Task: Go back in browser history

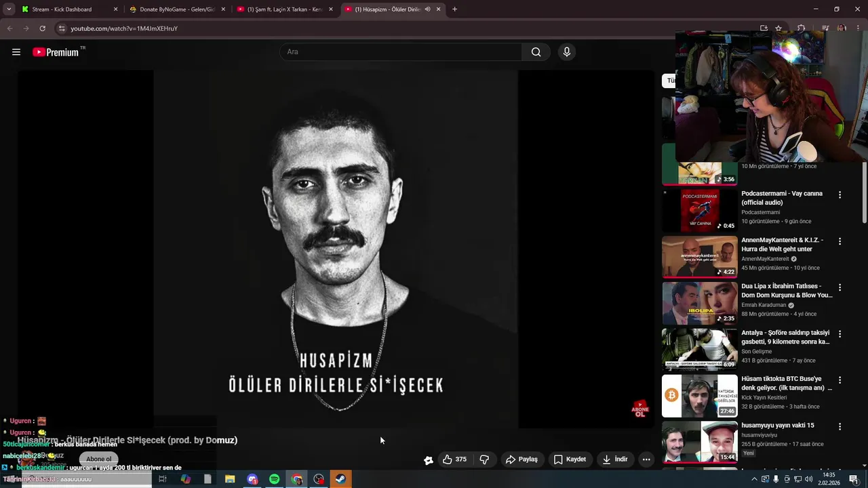Action: click(x=9, y=28)
